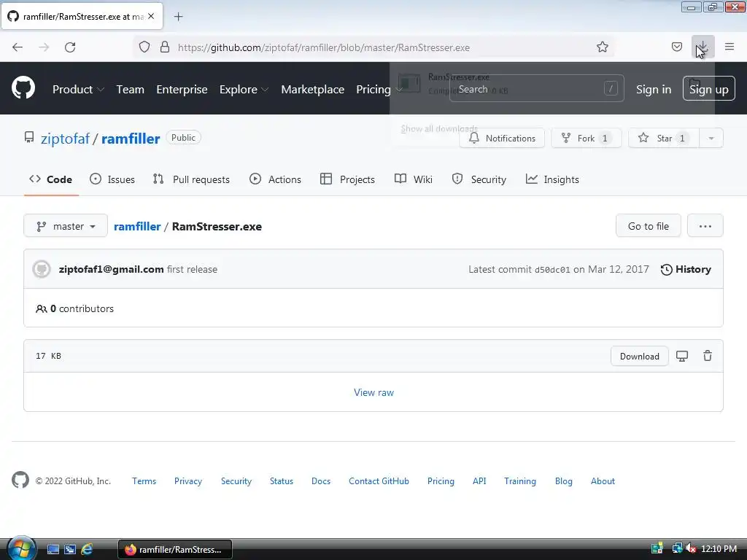Open the API footer link
This screenshot has height=560, width=747.
point(479,481)
